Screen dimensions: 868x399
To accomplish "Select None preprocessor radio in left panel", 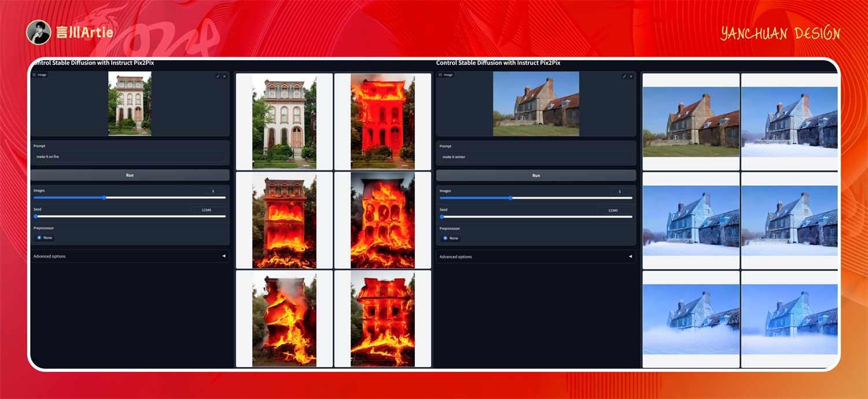I will click(39, 237).
